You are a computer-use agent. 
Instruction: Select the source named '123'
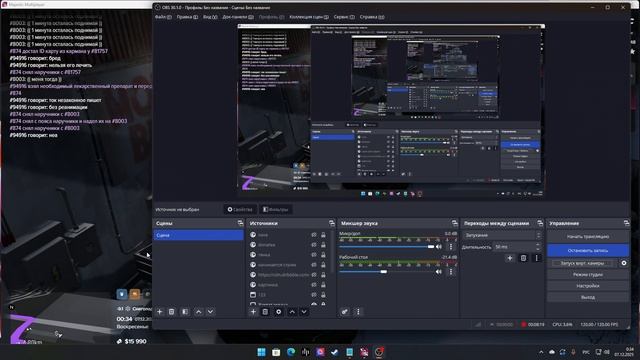[262, 295]
